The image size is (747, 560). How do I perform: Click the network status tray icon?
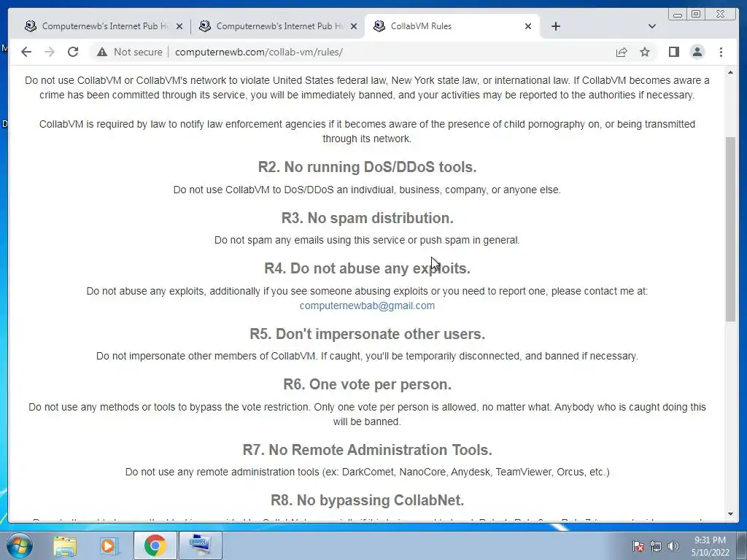point(656,546)
